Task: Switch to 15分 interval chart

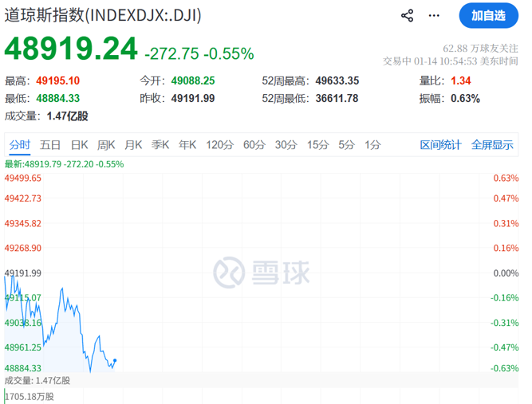Action: 317,144
